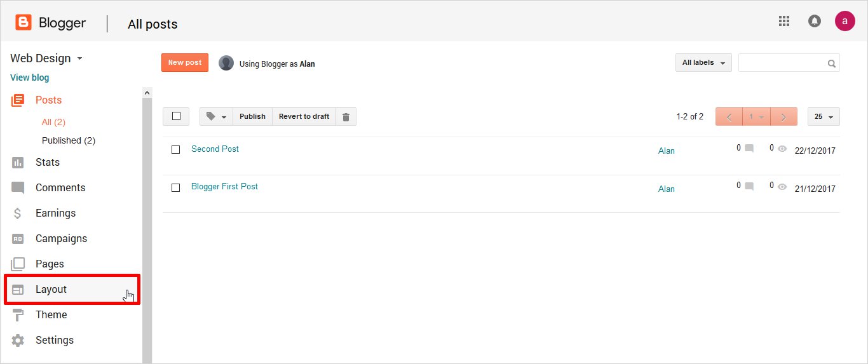Open Layout in the sidebar menu
868x364 pixels.
click(x=51, y=290)
